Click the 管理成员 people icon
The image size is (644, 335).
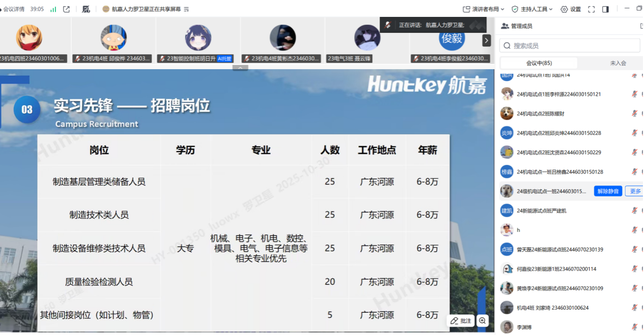click(505, 26)
